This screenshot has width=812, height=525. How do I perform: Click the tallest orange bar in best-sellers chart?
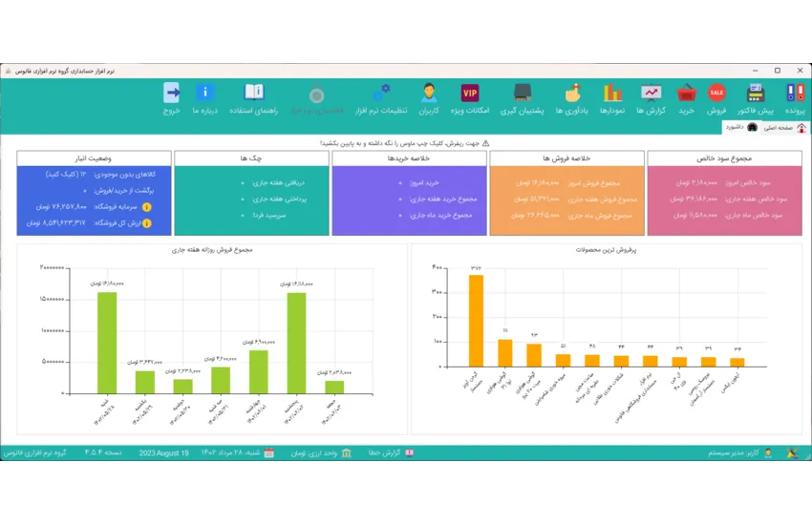[x=476, y=321]
